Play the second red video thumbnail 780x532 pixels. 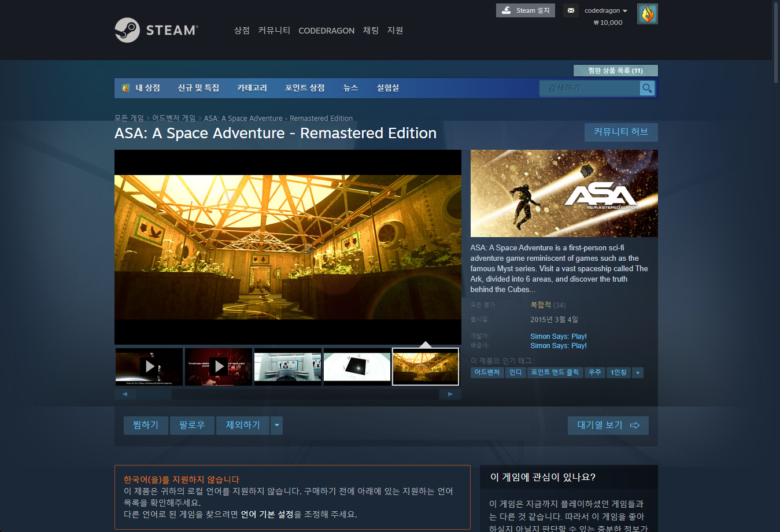click(x=219, y=367)
